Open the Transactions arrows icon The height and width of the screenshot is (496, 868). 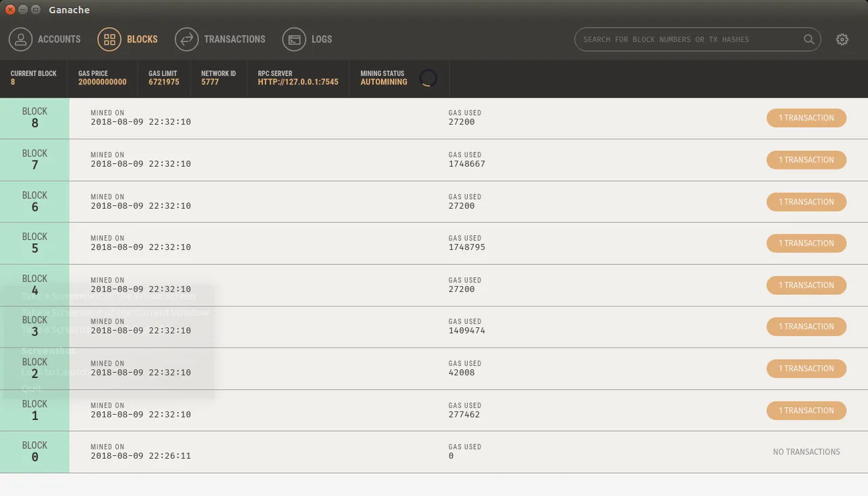tap(186, 39)
